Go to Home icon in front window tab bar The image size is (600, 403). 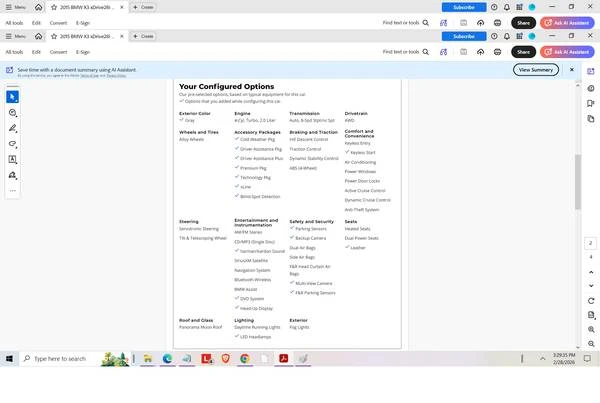click(38, 36)
